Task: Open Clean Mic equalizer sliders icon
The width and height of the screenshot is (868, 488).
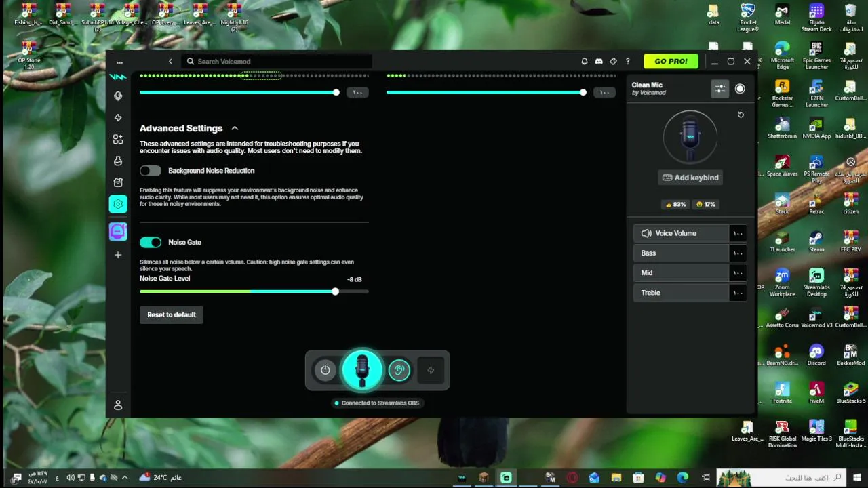Action: click(719, 89)
